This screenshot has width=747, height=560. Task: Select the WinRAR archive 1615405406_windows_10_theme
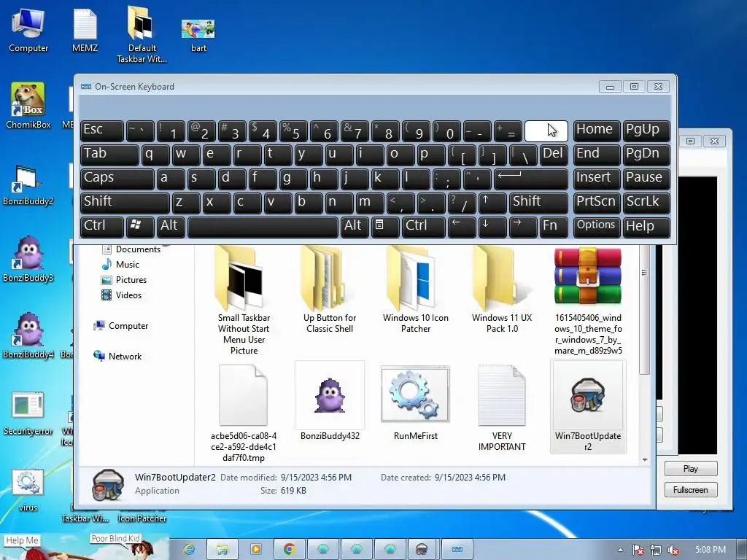click(588, 301)
